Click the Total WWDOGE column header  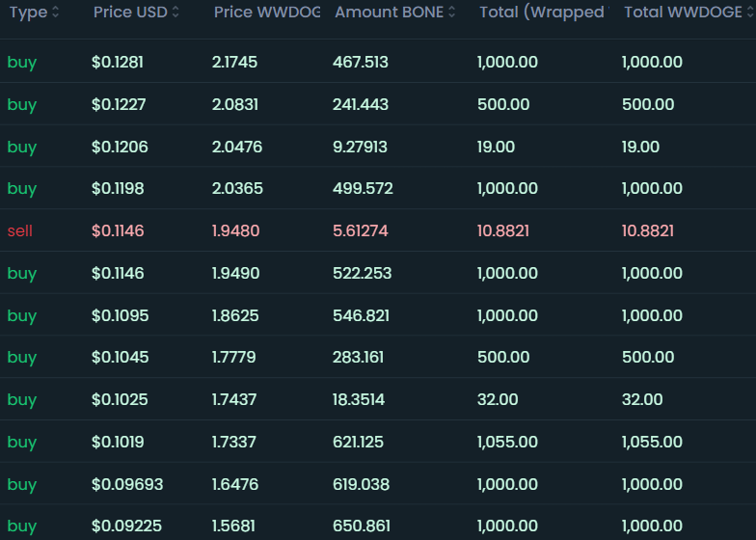tap(684, 12)
